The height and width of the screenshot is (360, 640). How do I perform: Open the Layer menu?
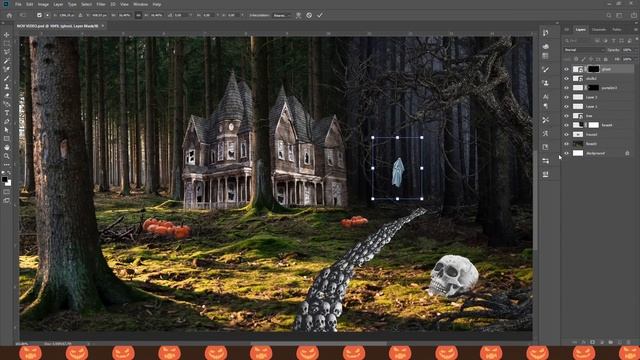pos(58,4)
